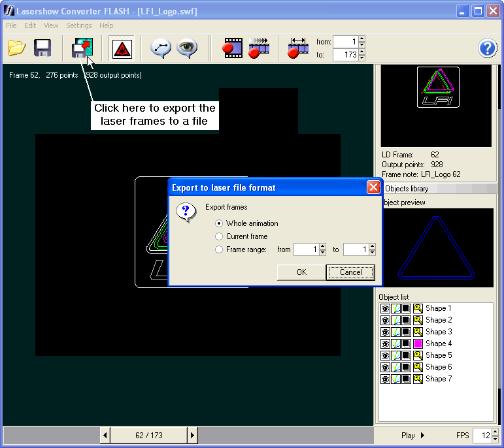Close the Export to laser file format dialog
504x448 pixels.
point(373,187)
